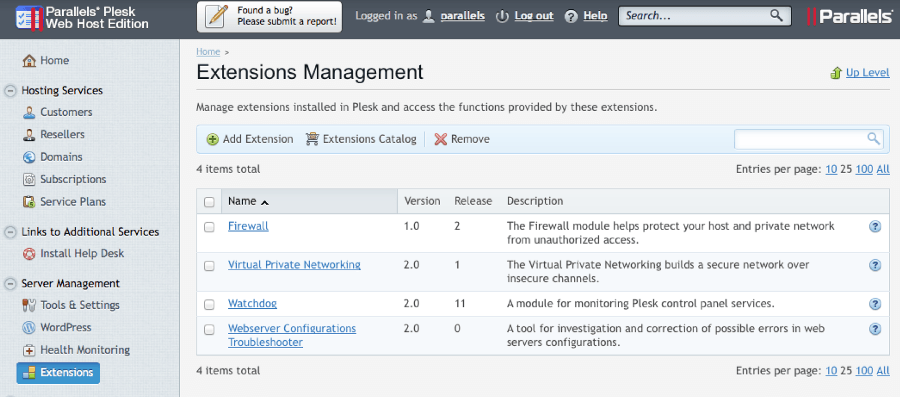900x397 pixels.
Task: Open Subscriptions in the sidebar
Action: 73,180
